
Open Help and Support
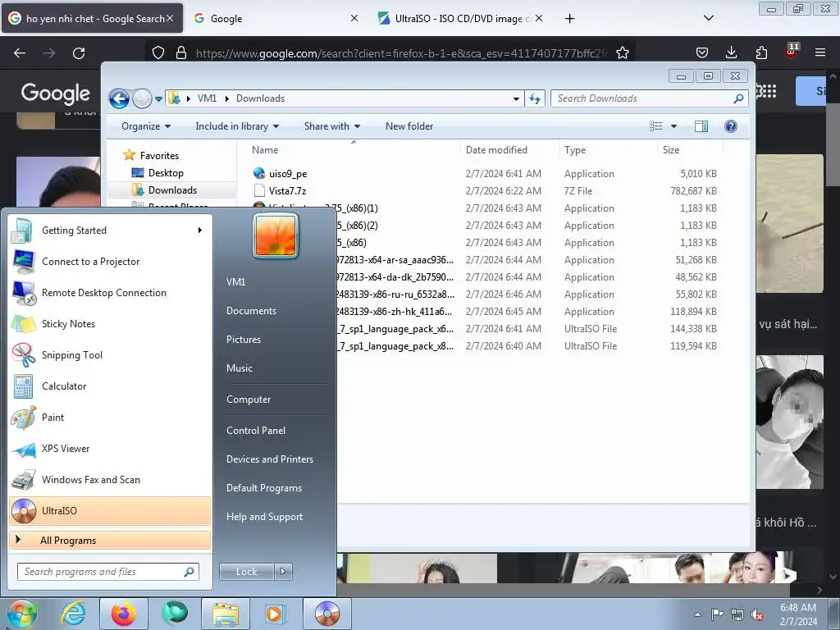pos(264,517)
